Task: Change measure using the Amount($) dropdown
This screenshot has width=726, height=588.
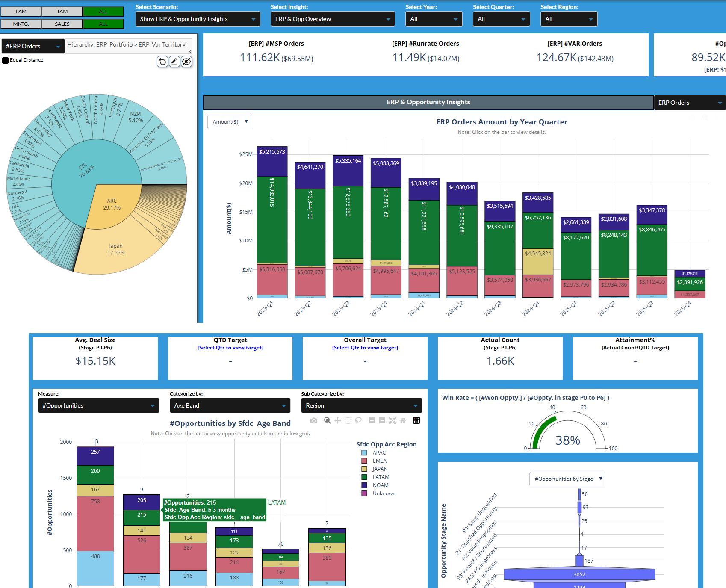Action: 229,122
